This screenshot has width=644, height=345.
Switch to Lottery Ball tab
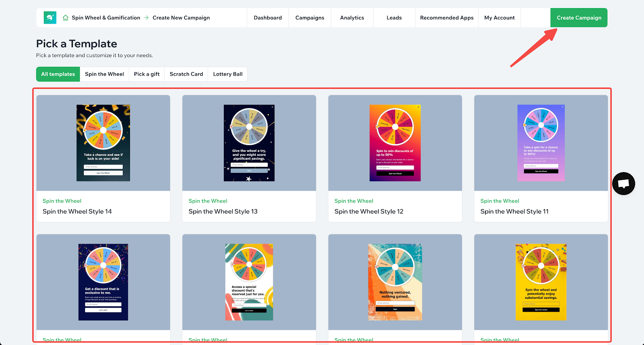click(228, 74)
